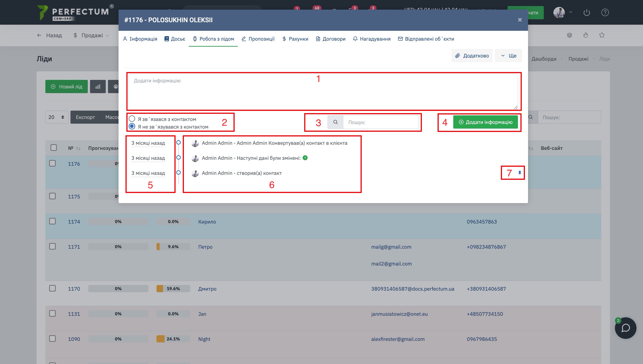The width and height of the screenshot is (643, 364).
Task: Open the live chat bubble widget
Action: coord(625,328)
